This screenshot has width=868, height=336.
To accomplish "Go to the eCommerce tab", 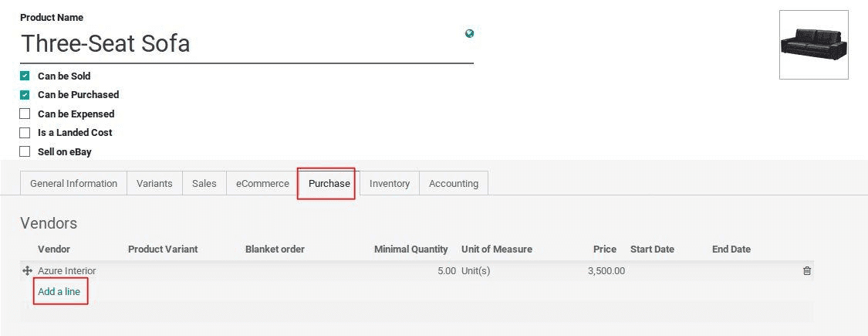I will [262, 184].
